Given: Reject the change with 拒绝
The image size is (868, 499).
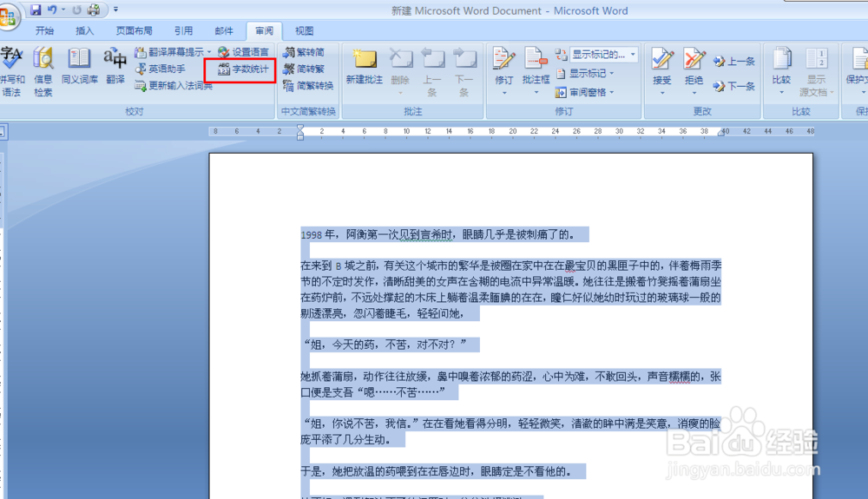Looking at the screenshot, I should tap(694, 71).
